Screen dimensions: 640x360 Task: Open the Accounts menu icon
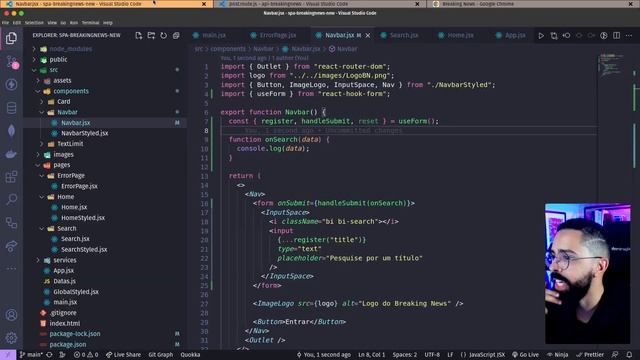point(11,315)
